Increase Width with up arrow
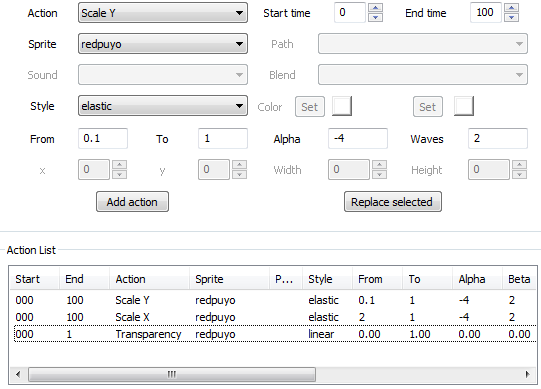This screenshot has width=541, height=389. click(380, 165)
